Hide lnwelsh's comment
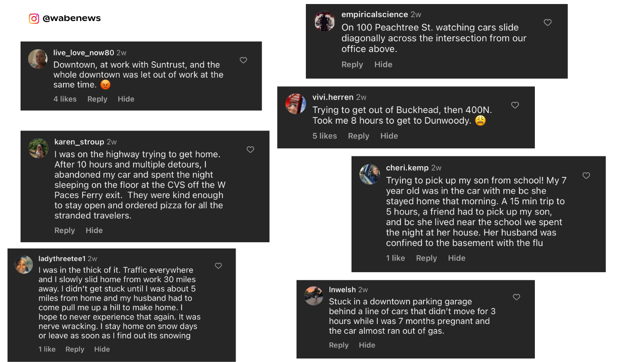This screenshot has height=362, width=644. point(367,345)
